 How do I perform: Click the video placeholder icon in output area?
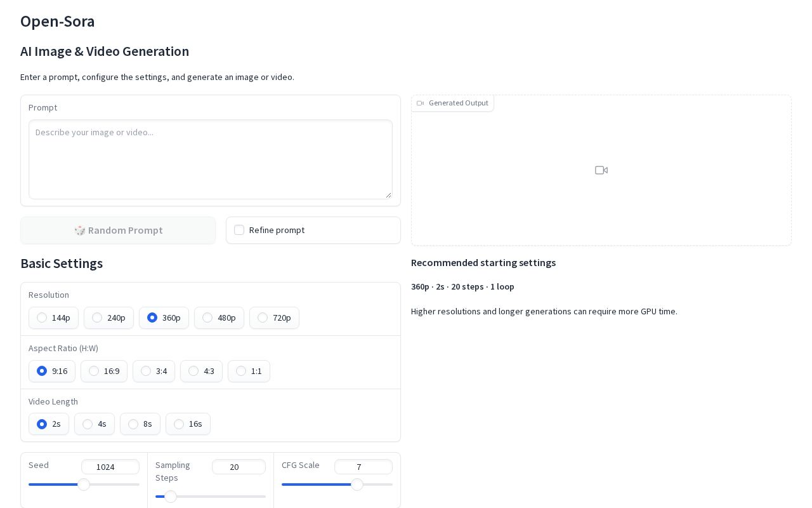601,170
